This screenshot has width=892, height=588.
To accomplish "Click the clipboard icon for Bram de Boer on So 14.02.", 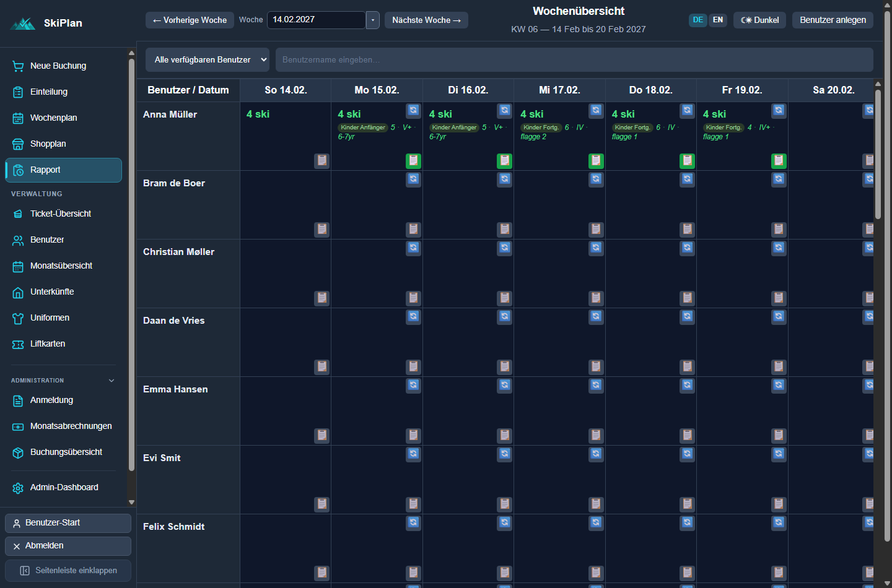I will [x=321, y=230].
